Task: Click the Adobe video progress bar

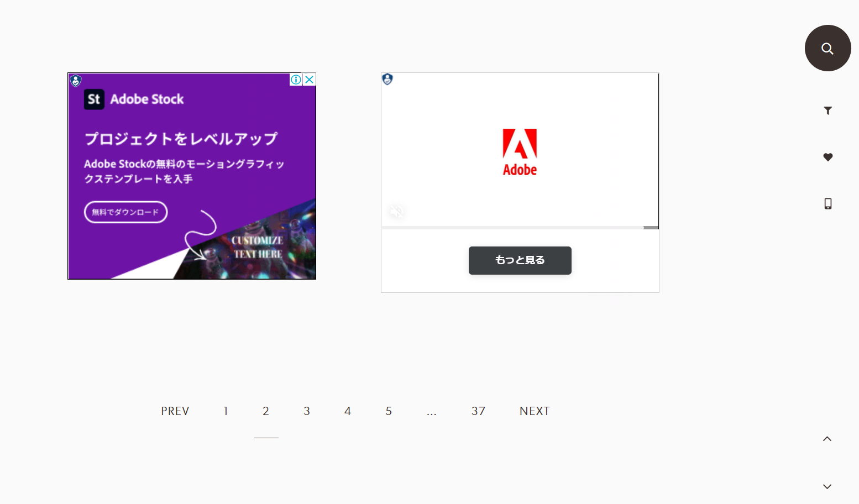Action: (x=520, y=227)
